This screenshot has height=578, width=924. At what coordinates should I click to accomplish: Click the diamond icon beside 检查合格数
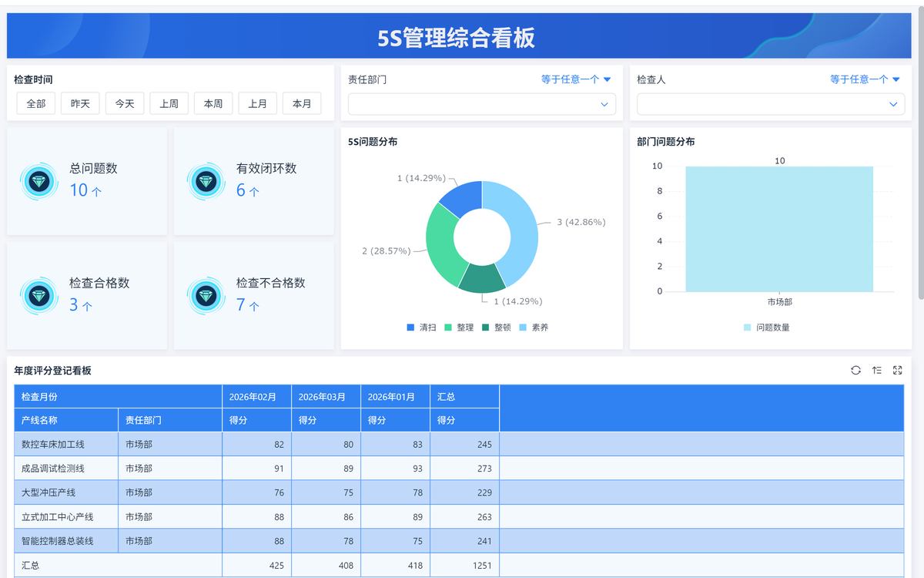tap(38, 295)
